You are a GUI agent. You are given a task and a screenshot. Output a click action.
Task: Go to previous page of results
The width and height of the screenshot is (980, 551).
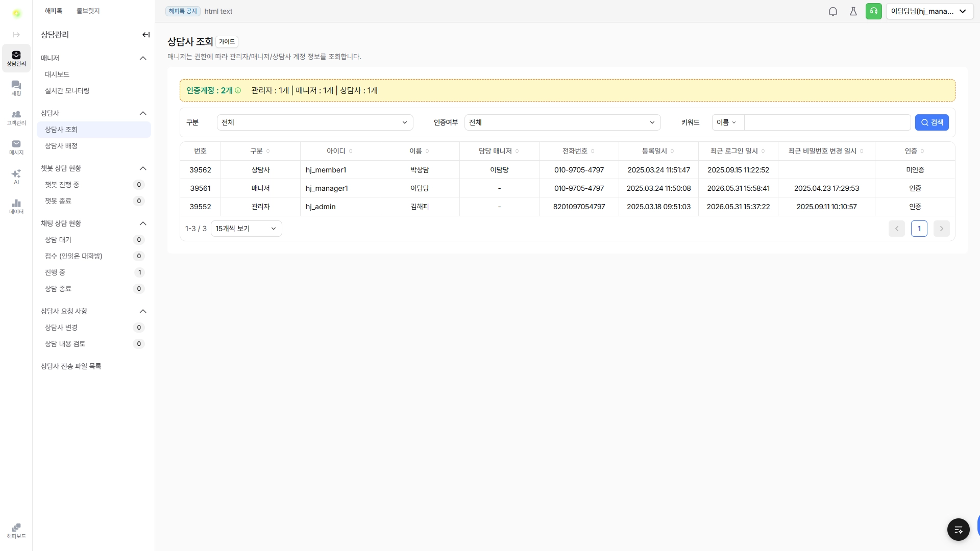coord(897,229)
